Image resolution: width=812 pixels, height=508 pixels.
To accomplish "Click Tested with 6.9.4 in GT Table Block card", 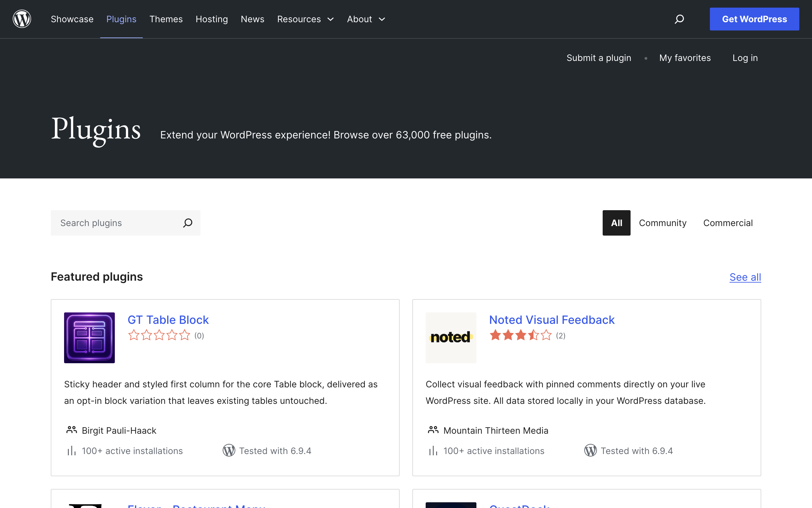I will point(275,451).
